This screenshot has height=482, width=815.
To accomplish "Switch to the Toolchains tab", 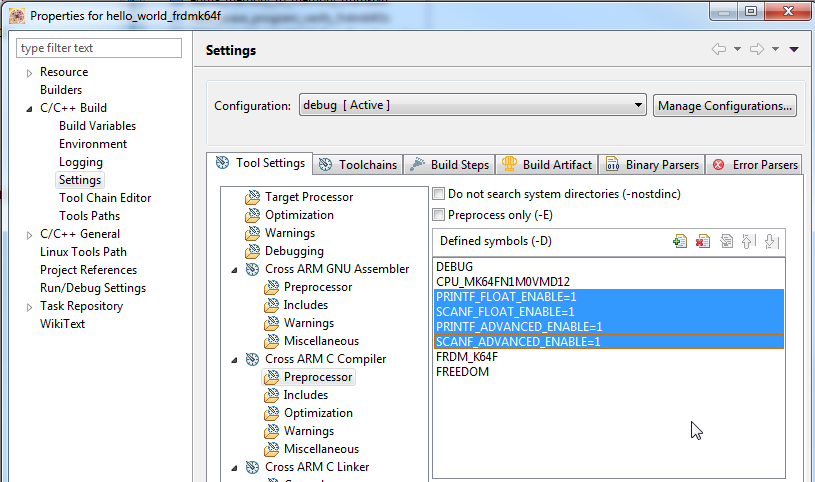I will 358,164.
